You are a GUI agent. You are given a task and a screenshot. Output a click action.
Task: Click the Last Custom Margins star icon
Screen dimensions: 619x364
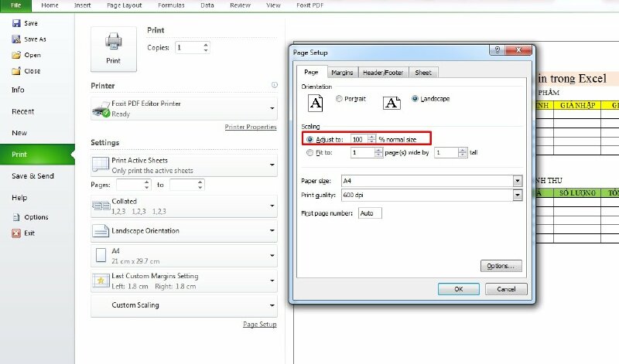coord(101,281)
